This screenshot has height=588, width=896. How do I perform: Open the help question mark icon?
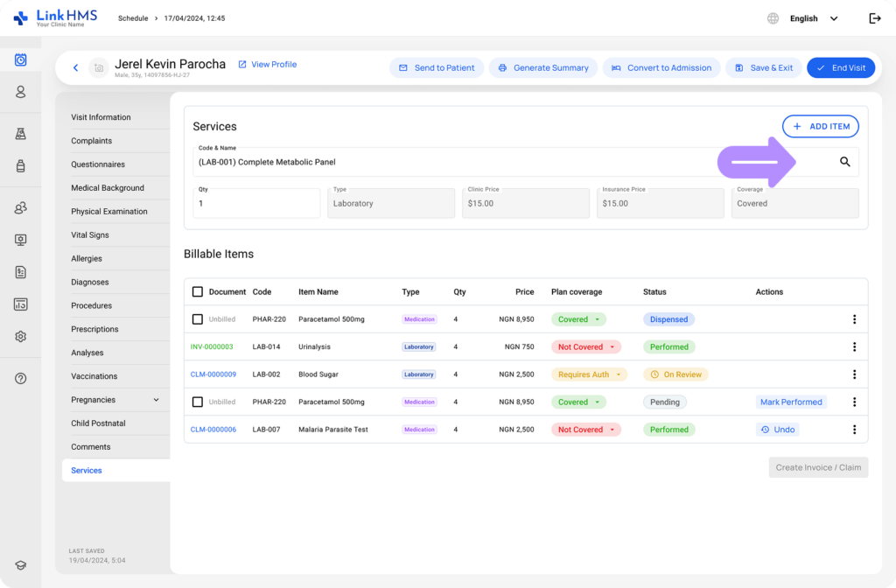pos(21,378)
